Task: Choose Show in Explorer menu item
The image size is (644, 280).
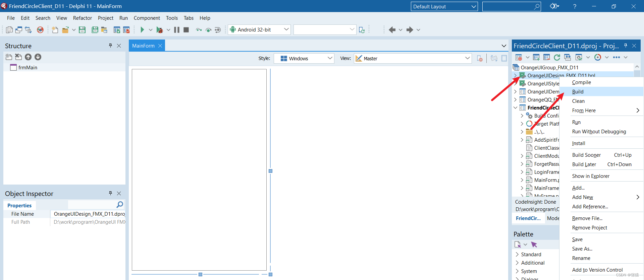Action: 602,176
